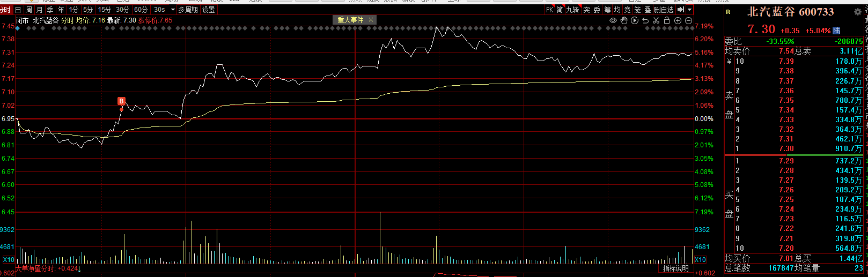
Task: Toggle the 九转 indicator
Action: 573,10
